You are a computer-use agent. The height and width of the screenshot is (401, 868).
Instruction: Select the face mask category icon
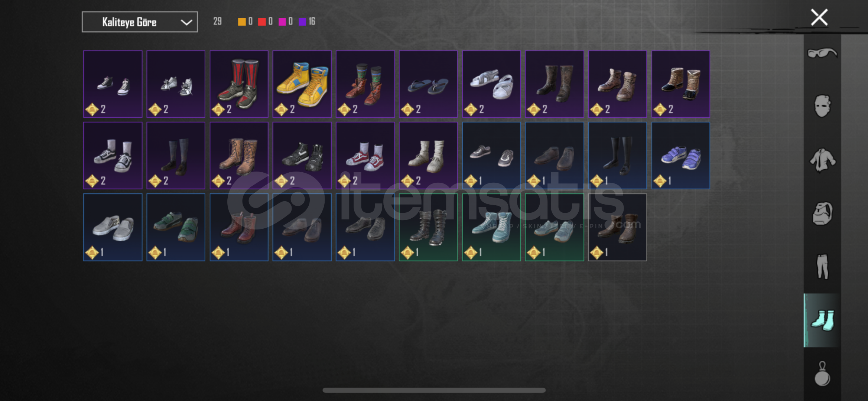point(822,106)
